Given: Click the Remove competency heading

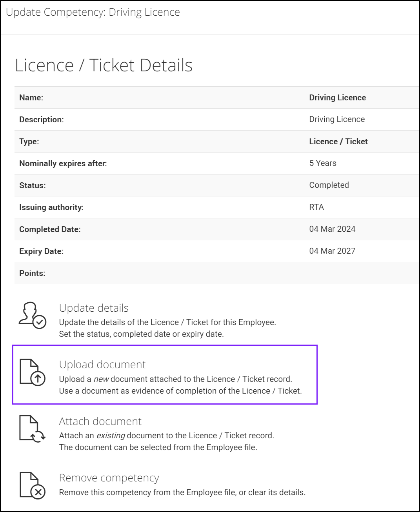Looking at the screenshot, I should pos(109,478).
